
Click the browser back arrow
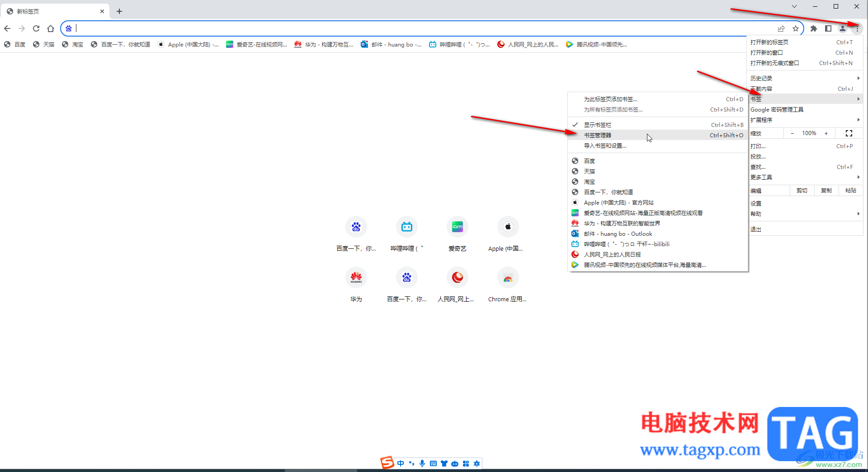[x=7, y=28]
